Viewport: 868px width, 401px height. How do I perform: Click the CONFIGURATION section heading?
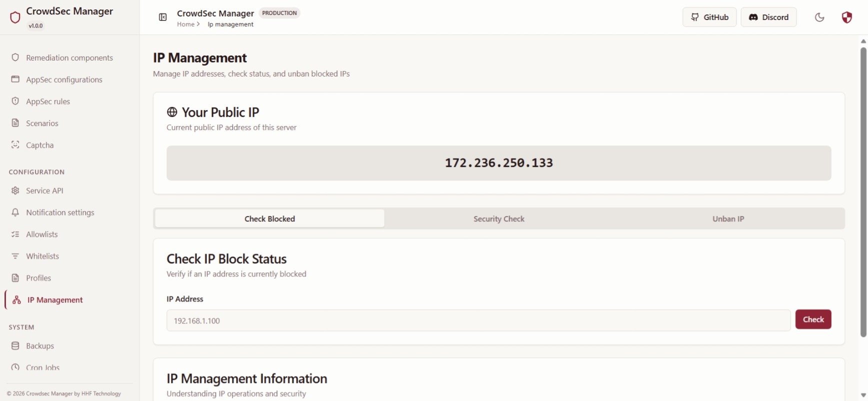click(x=37, y=172)
